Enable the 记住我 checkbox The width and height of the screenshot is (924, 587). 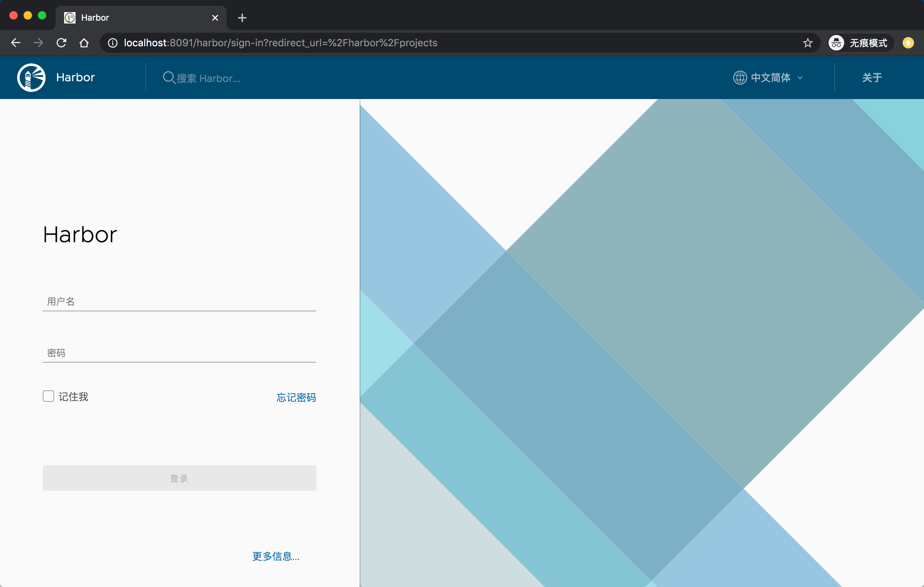click(48, 396)
